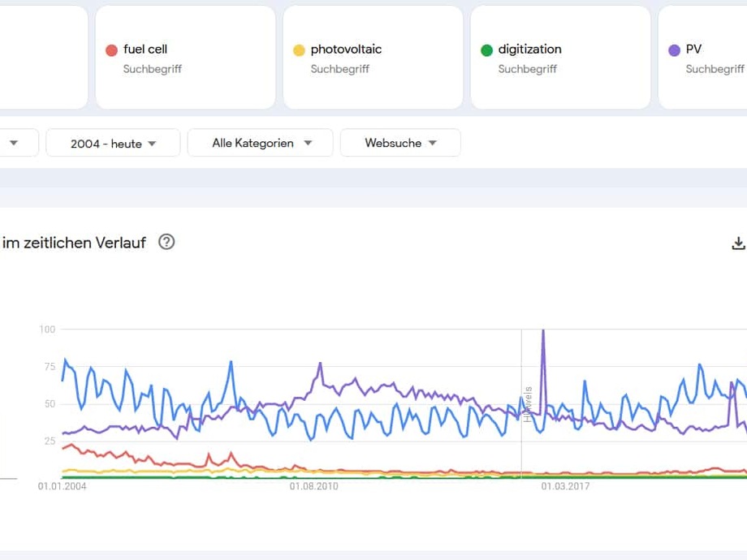The width and height of the screenshot is (747, 560).
Task: Click the 'Hinweis' note marker on chart
Action: click(x=527, y=404)
